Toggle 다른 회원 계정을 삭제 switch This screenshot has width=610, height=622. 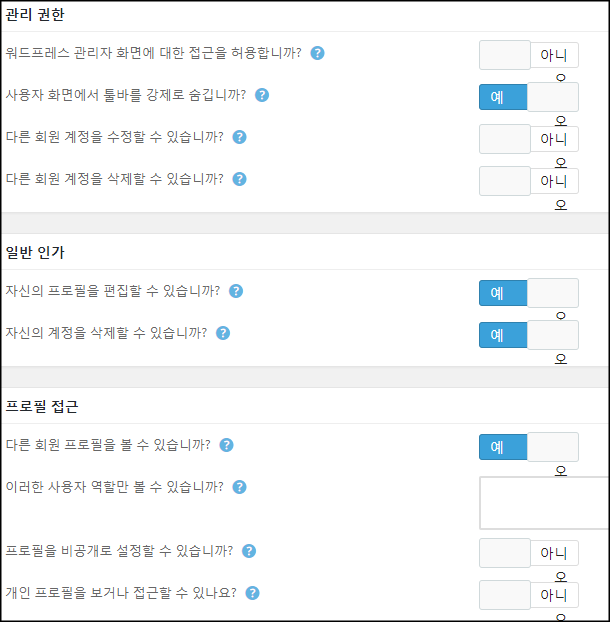coord(529,181)
